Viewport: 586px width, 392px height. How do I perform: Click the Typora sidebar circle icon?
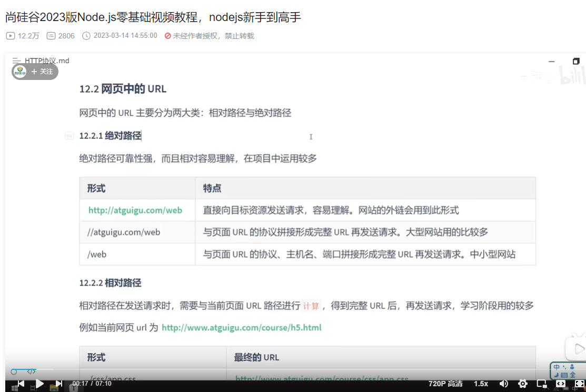pyautogui.click(x=14, y=371)
